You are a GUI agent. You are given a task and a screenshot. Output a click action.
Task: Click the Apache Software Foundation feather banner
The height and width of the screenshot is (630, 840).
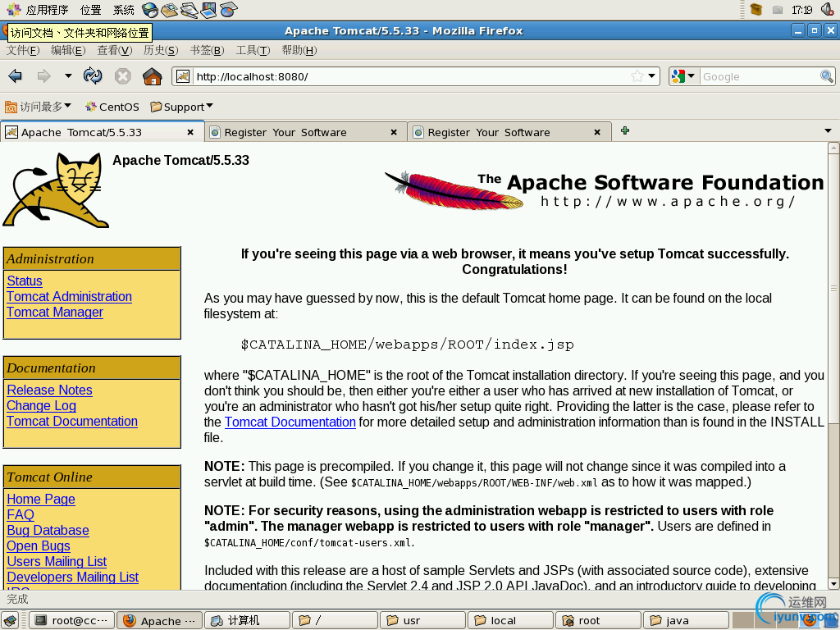pos(605,190)
